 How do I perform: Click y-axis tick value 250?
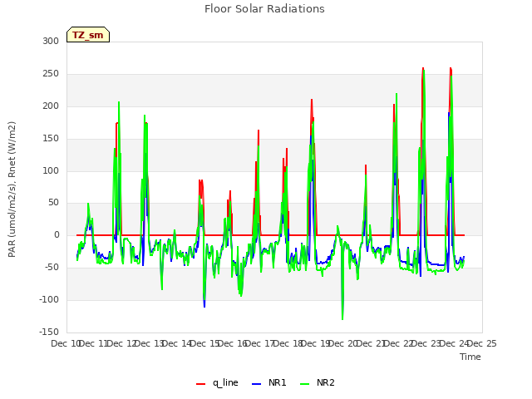(x=51, y=73)
